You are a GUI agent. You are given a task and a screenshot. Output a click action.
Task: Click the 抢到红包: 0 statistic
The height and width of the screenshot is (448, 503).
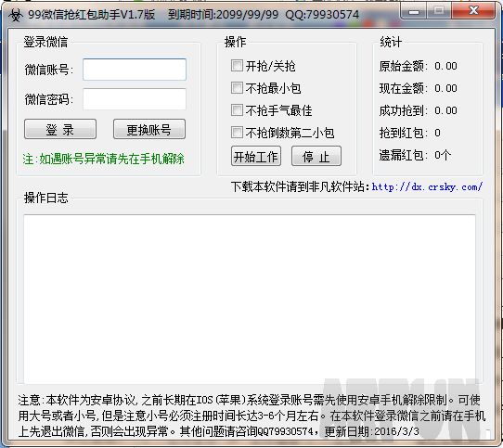click(409, 133)
